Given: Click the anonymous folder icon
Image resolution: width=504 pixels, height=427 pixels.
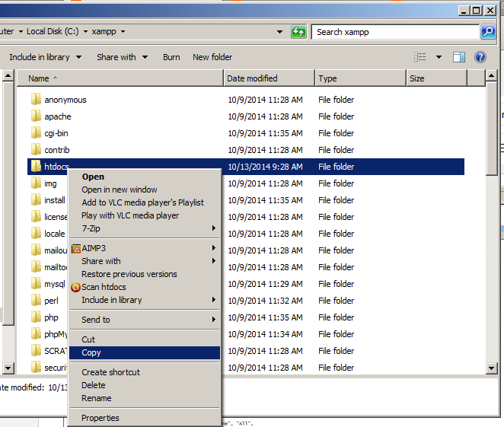Looking at the screenshot, I should (x=36, y=99).
